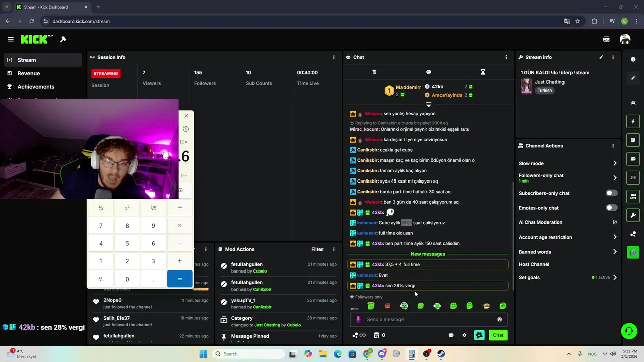Image resolution: width=644 pixels, height=362 pixels.
Task: Click the Turkish language tag
Action: [544, 90]
